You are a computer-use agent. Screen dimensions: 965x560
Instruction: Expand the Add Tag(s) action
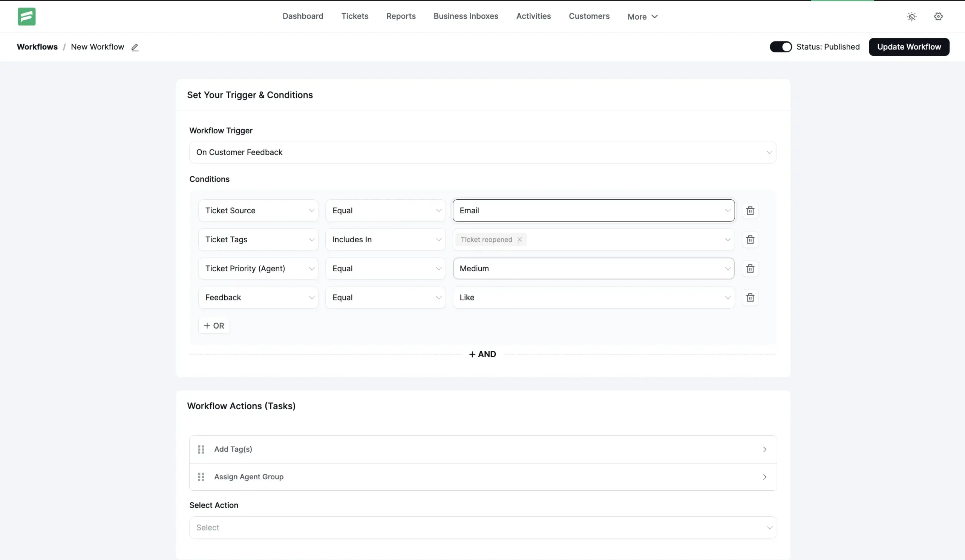click(483, 449)
